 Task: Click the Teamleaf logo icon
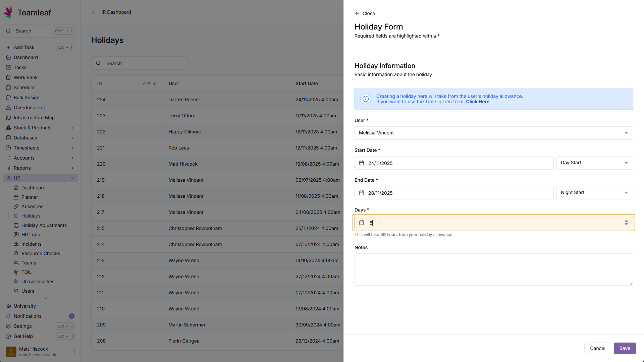8,12
